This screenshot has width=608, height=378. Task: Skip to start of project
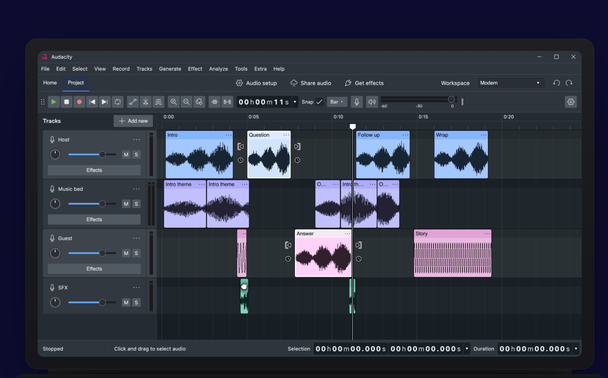tap(92, 102)
